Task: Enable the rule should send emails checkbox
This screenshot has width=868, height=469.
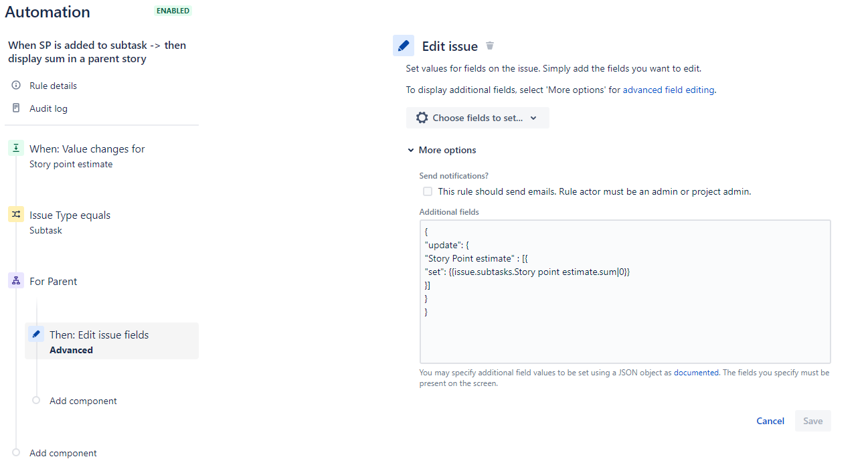Action: (x=427, y=191)
